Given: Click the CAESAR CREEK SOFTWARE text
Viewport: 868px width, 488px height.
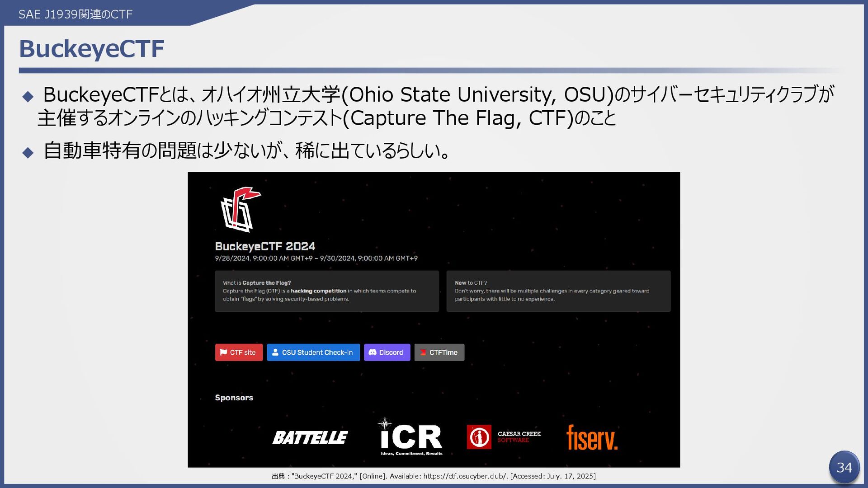Looking at the screenshot, I should pos(519,437).
